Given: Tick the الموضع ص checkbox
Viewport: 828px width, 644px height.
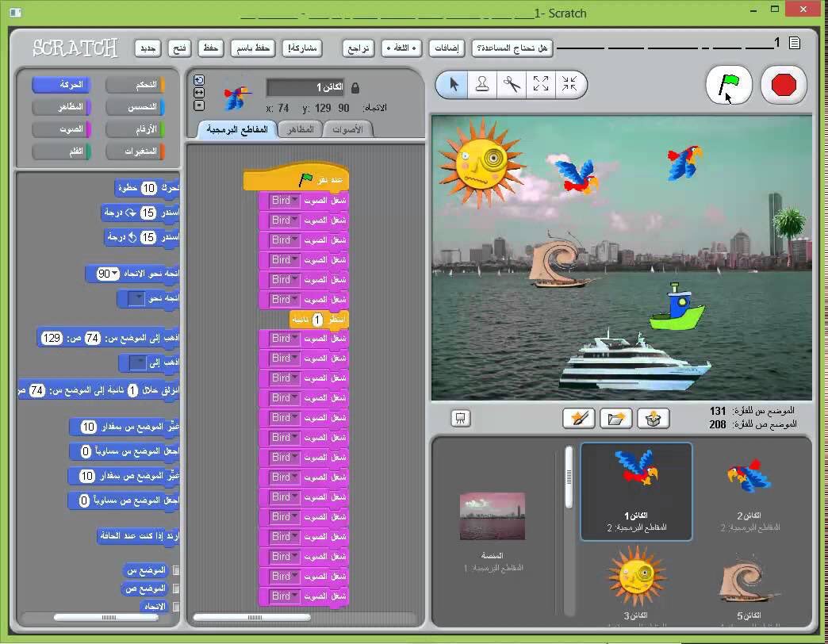Looking at the screenshot, I should [x=176, y=588].
